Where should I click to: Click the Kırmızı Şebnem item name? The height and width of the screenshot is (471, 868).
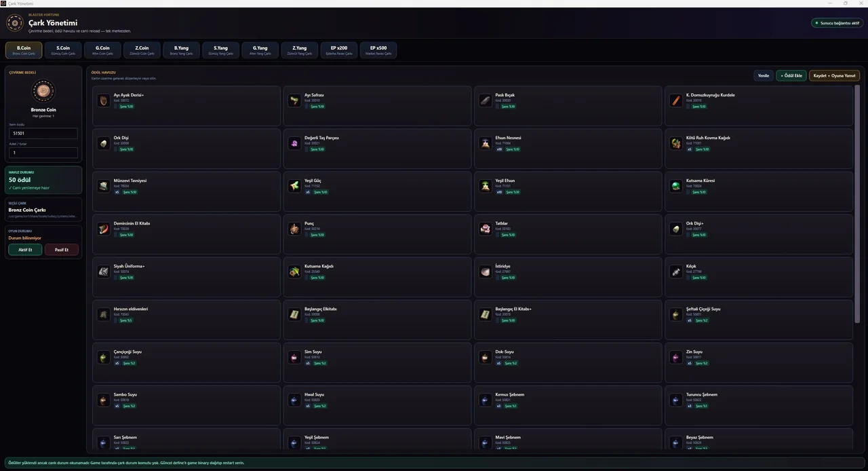click(510, 394)
